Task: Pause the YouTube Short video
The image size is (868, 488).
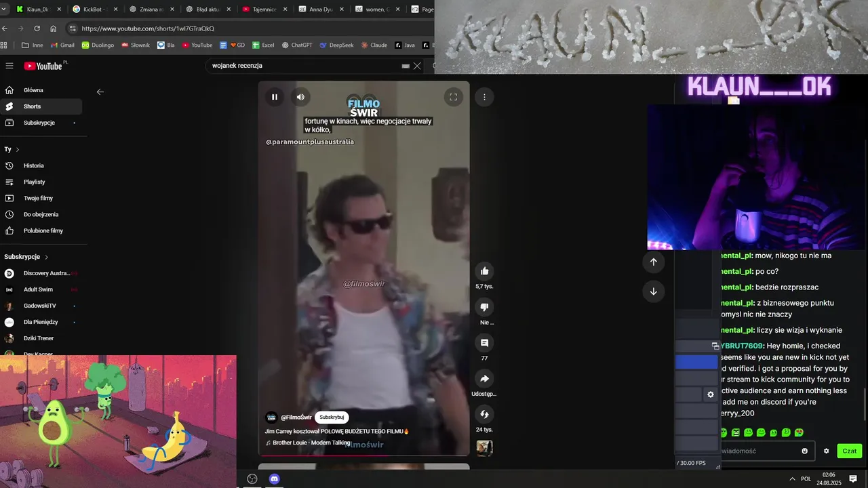Action: [275, 97]
